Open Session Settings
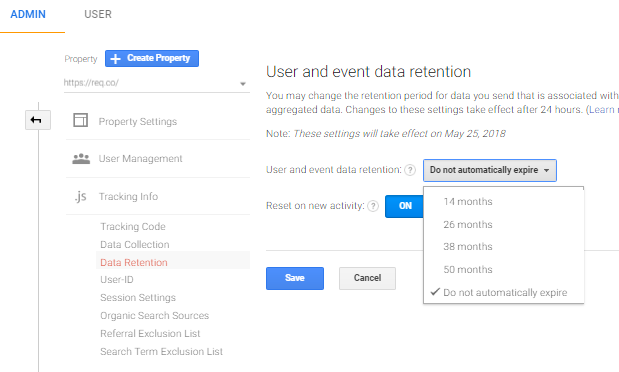The height and width of the screenshot is (372, 619). point(138,298)
